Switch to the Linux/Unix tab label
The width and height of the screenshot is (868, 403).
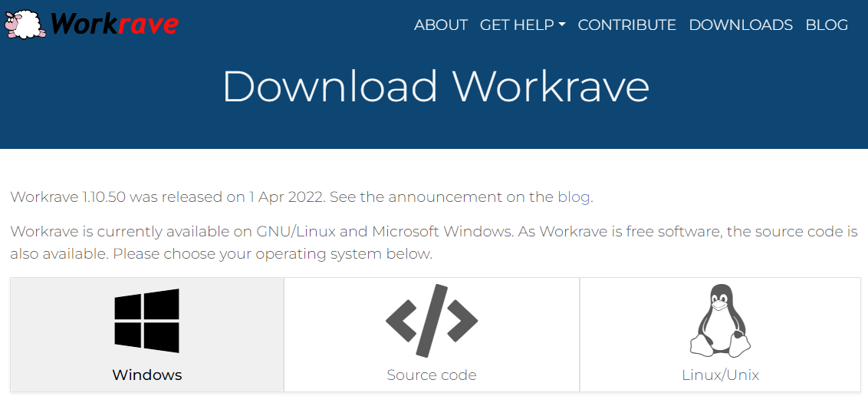click(720, 375)
